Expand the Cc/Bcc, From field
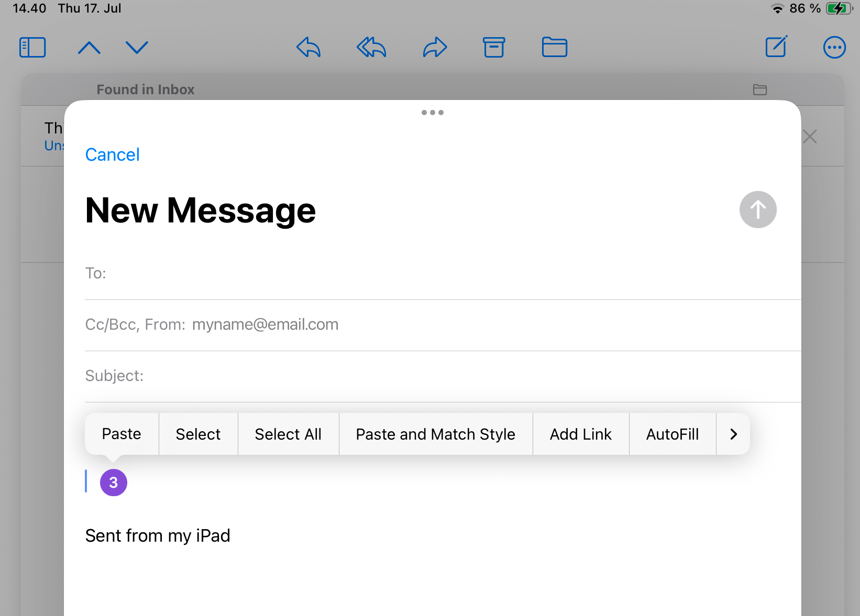 point(443,325)
